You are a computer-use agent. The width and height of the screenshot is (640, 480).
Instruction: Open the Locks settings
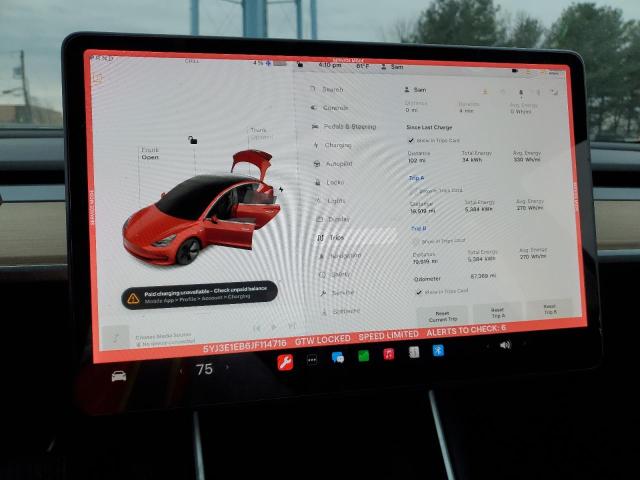pos(330,182)
